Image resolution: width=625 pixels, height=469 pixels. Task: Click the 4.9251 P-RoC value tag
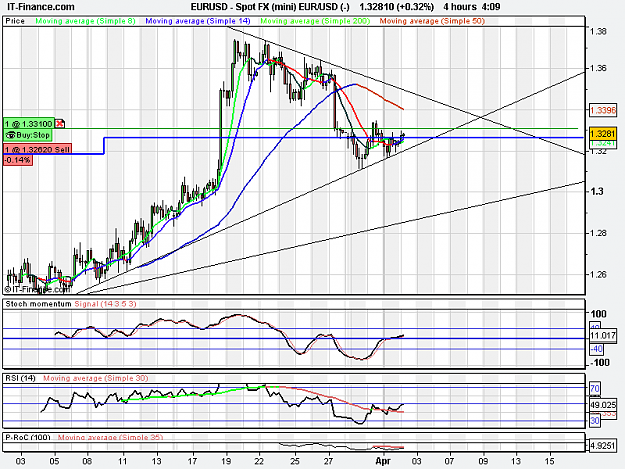tap(603, 445)
